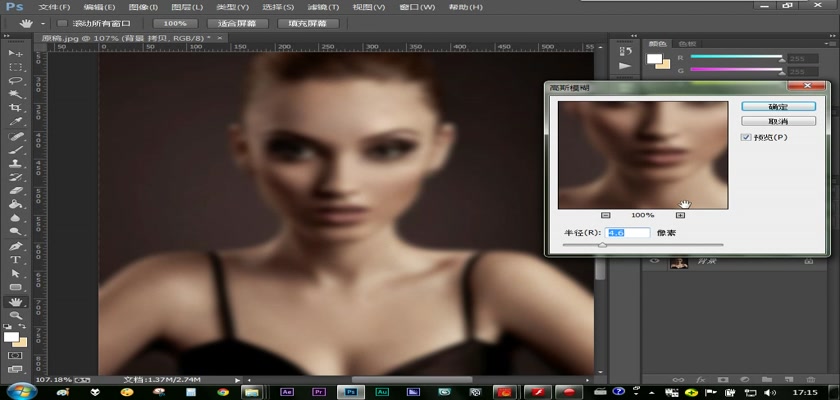The image size is (840, 400).
Task: Create new adjustment layer icon
Action: tap(744, 380)
